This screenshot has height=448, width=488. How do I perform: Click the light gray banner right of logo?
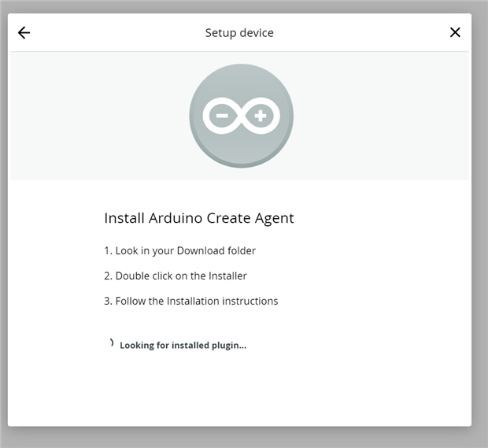[x=386, y=117]
